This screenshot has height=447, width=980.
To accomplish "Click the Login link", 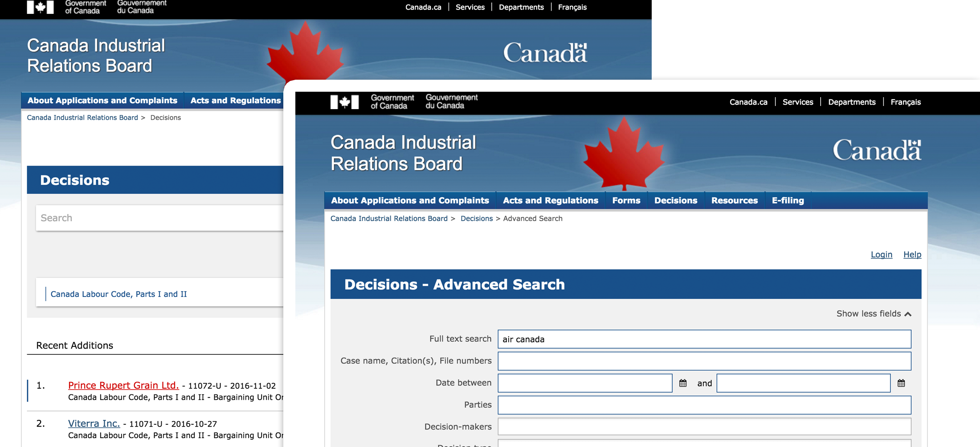I will (x=881, y=254).
